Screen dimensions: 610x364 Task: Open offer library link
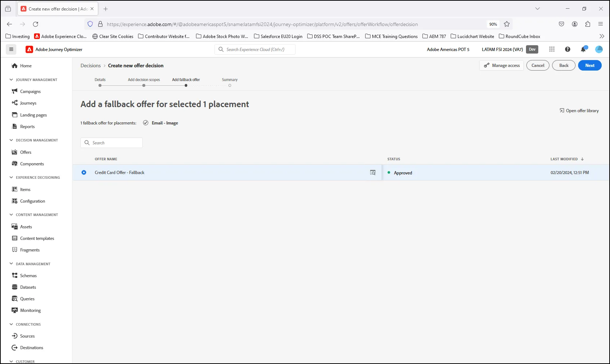579,111
